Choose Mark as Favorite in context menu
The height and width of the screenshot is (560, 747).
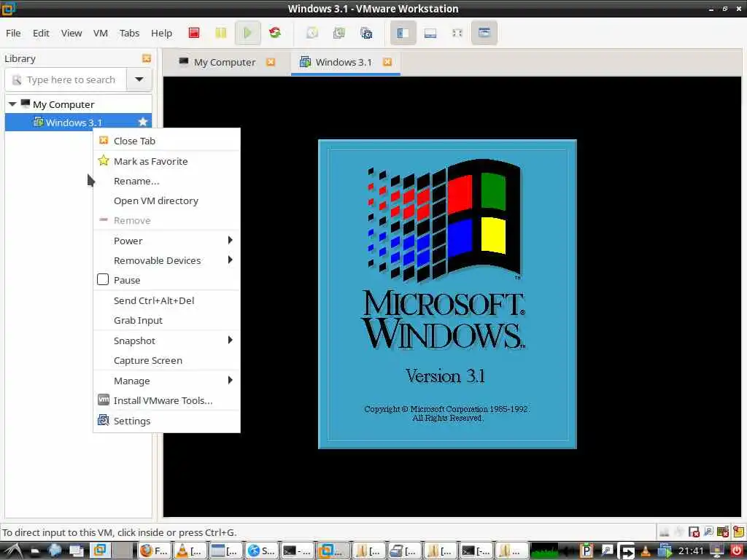click(166, 161)
